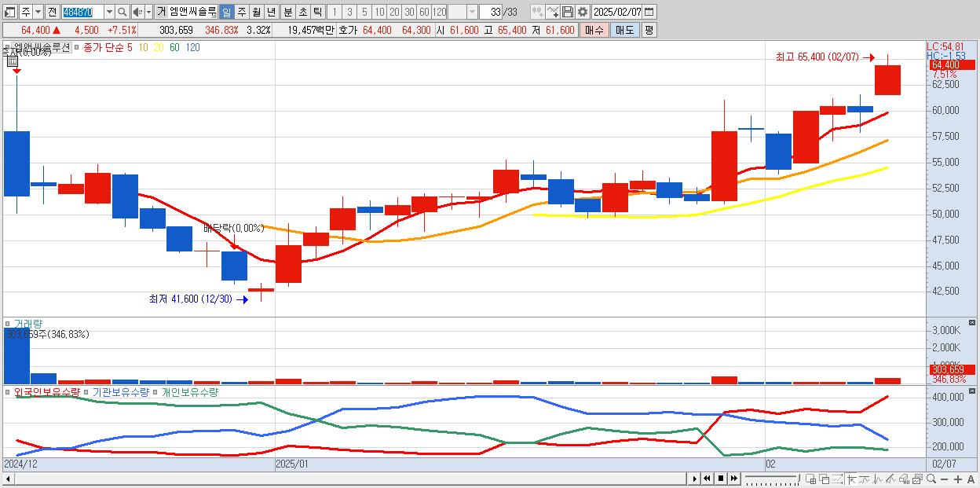Screen dimensions: 980x488
Task: Click the candle count field showing 33
Action: click(x=491, y=12)
